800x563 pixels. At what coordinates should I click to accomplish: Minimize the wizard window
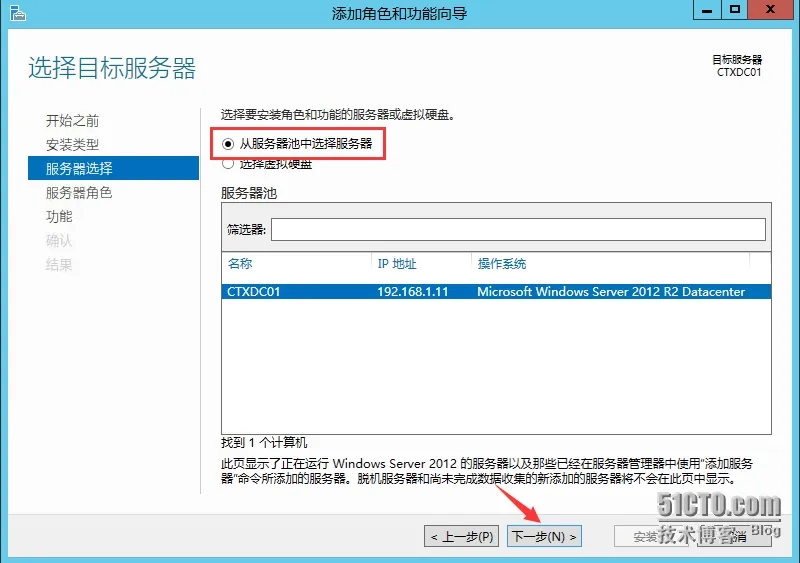click(707, 10)
